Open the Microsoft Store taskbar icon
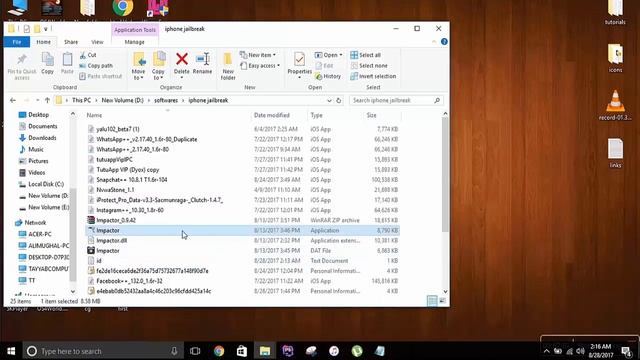Viewport: 640px width, 360px height. (x=242, y=351)
